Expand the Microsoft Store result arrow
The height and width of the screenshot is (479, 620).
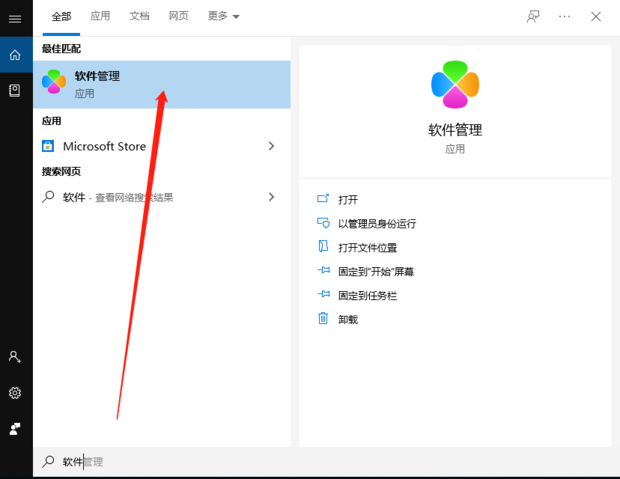point(271,146)
